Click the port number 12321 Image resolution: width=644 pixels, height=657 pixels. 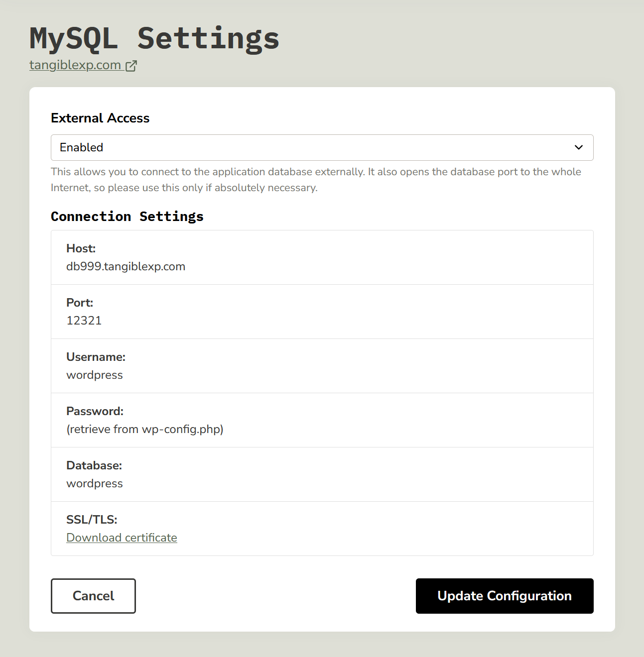(x=84, y=321)
